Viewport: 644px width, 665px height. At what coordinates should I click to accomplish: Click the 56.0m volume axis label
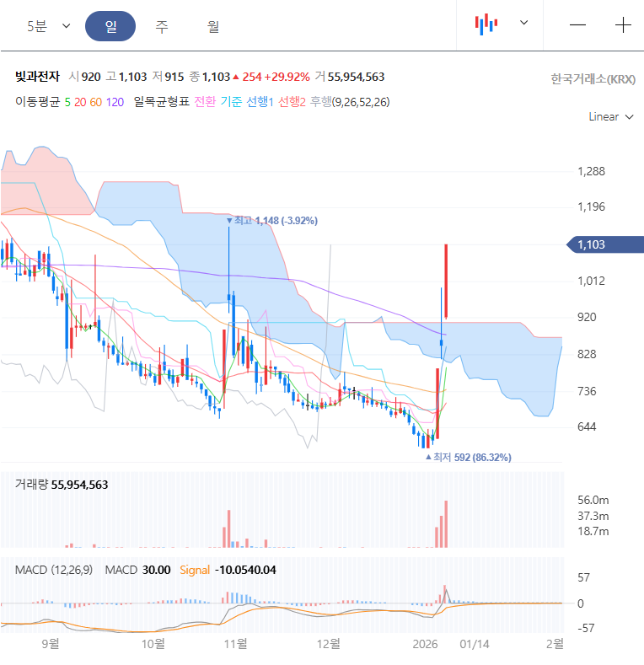click(x=593, y=500)
